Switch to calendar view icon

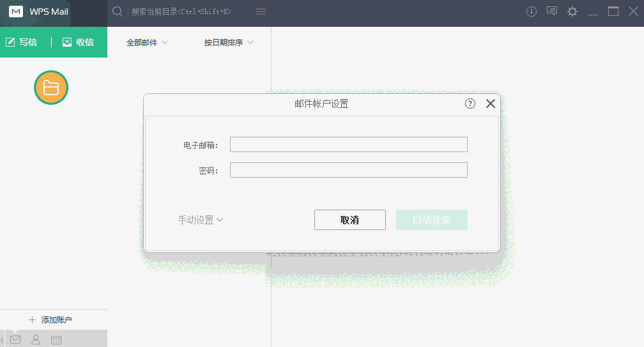coord(56,339)
